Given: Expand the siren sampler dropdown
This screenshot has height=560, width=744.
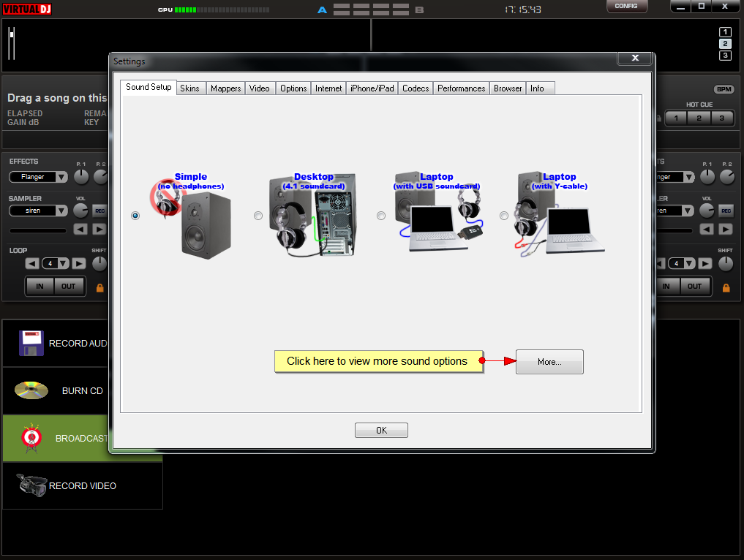Looking at the screenshot, I should click(61, 211).
